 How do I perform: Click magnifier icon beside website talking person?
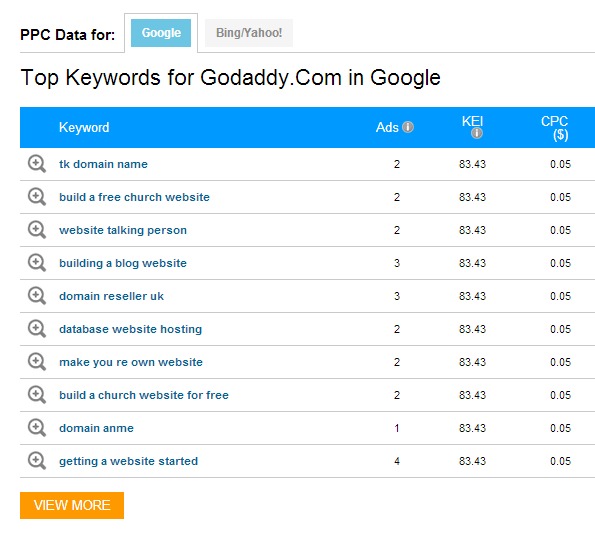(37, 230)
